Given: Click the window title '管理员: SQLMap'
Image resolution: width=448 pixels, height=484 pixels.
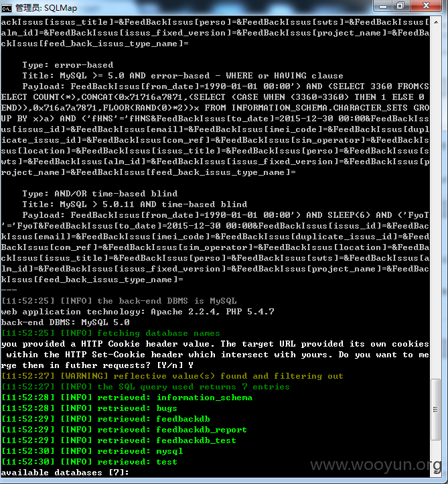Looking at the screenshot, I should pos(46,8).
